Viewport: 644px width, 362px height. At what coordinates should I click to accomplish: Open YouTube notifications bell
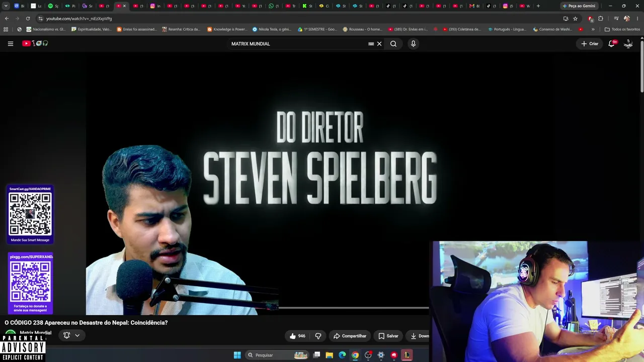(x=612, y=44)
